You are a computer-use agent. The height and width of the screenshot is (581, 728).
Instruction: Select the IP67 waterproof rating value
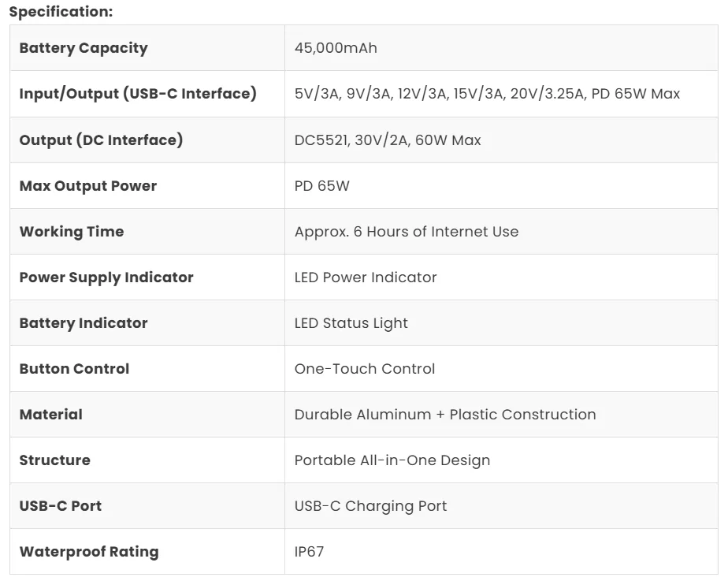tap(309, 552)
